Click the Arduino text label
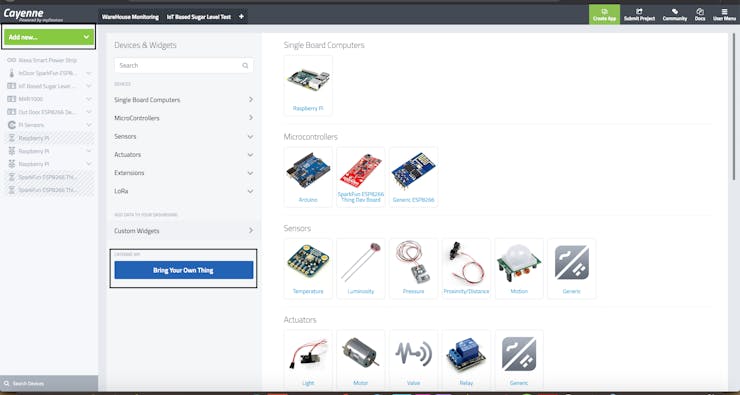740x395 pixels. (x=308, y=200)
